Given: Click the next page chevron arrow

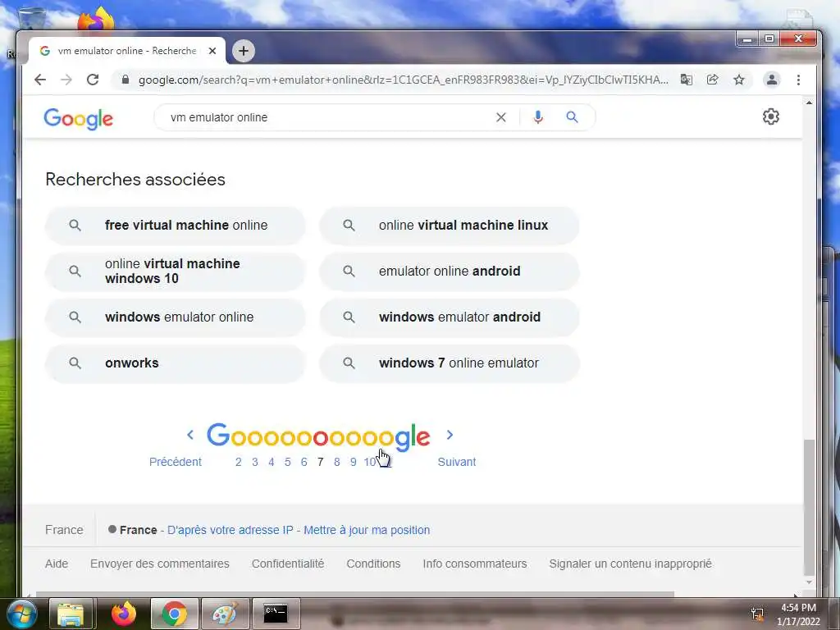Looking at the screenshot, I should tap(450, 435).
